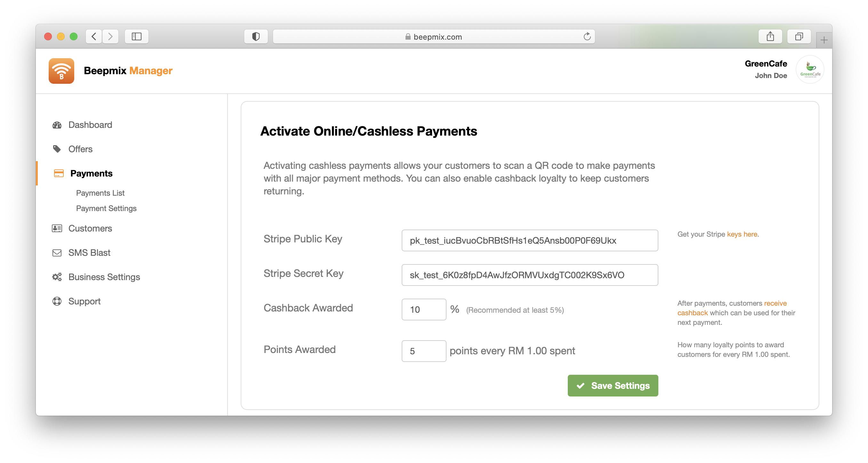The height and width of the screenshot is (463, 868).
Task: Click the checkmark icon on Save Settings
Action: click(580, 386)
